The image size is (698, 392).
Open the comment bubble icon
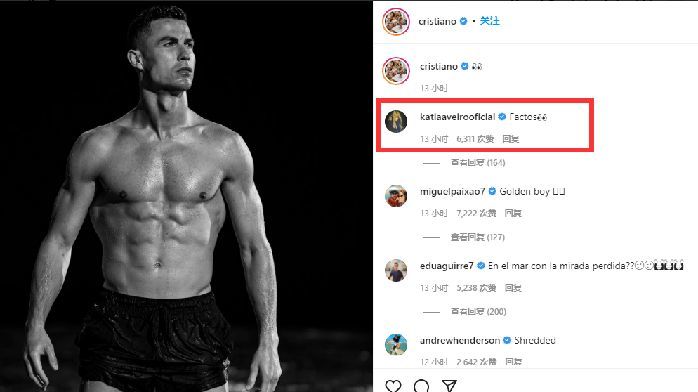[421, 385]
